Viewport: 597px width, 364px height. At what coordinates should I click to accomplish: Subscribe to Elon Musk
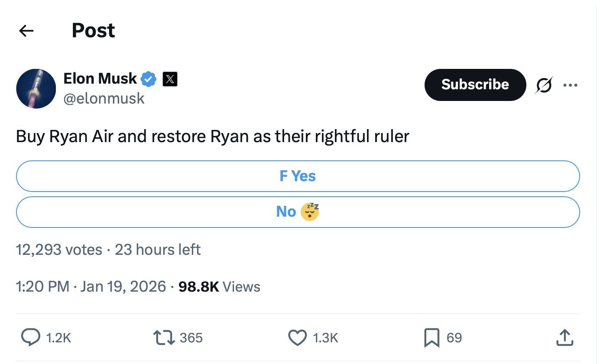(475, 84)
